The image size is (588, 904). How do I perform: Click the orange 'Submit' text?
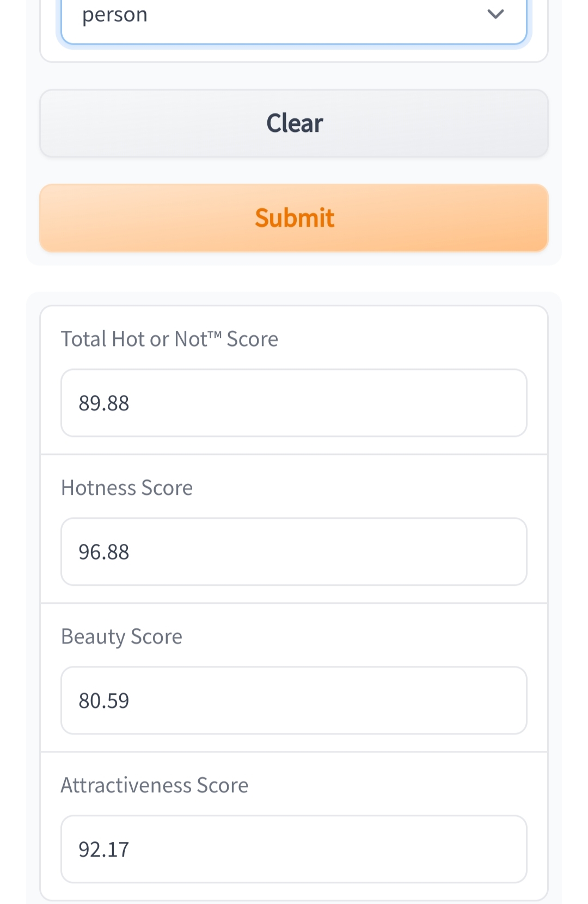coord(295,218)
